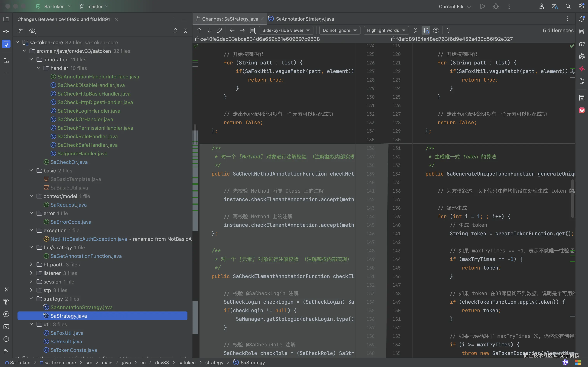Toggle collapse unchanged fragments button
The width and height of the screenshot is (588, 367).
coord(416,30)
